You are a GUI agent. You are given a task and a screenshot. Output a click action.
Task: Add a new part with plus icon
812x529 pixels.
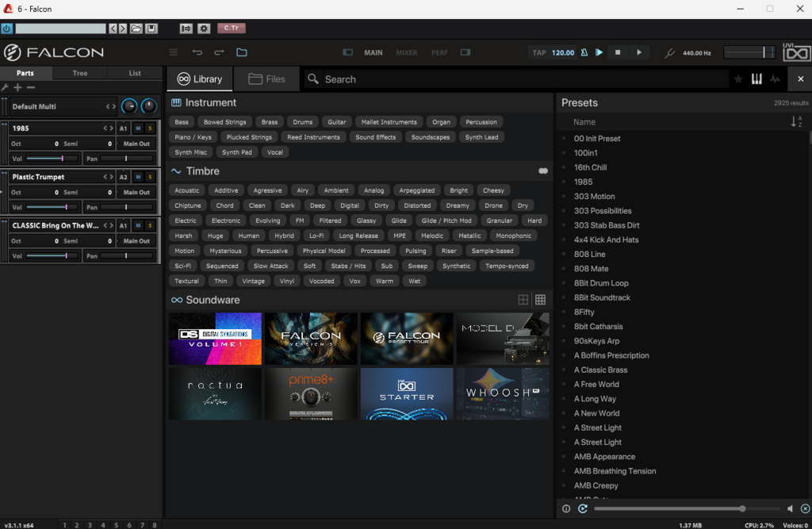tap(17, 87)
